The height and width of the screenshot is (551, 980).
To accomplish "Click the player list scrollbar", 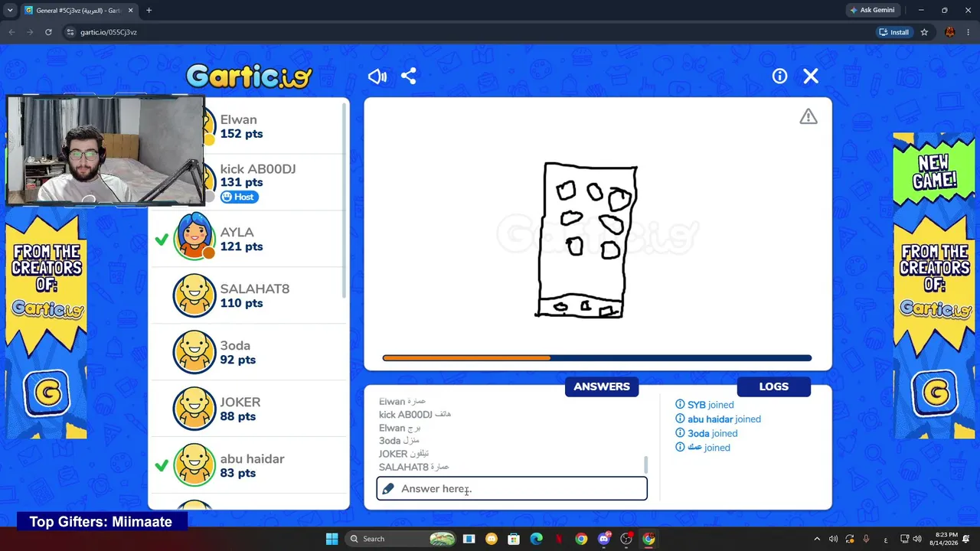I will tap(345, 199).
